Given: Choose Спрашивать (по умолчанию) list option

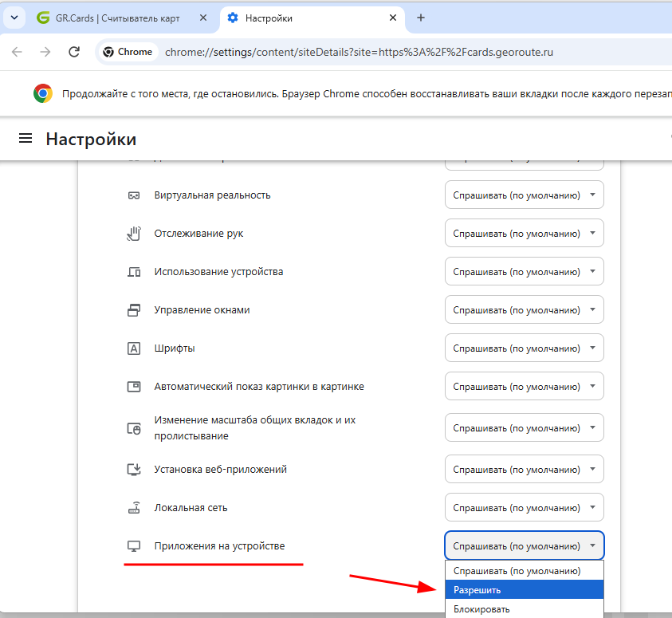Looking at the screenshot, I should coord(525,571).
